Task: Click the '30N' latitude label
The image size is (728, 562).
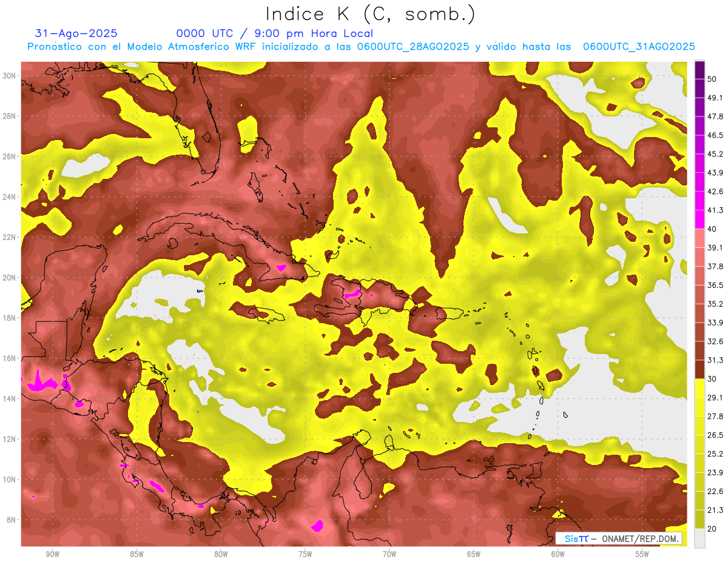Action: click(x=9, y=76)
